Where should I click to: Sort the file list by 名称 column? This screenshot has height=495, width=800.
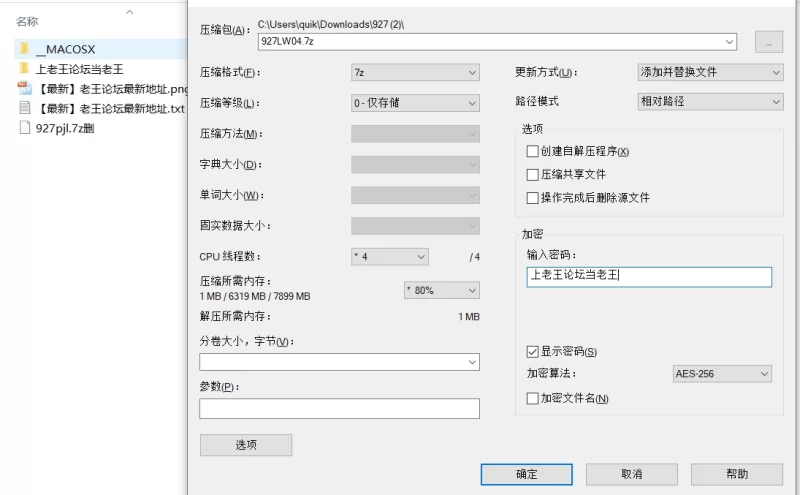[27, 21]
